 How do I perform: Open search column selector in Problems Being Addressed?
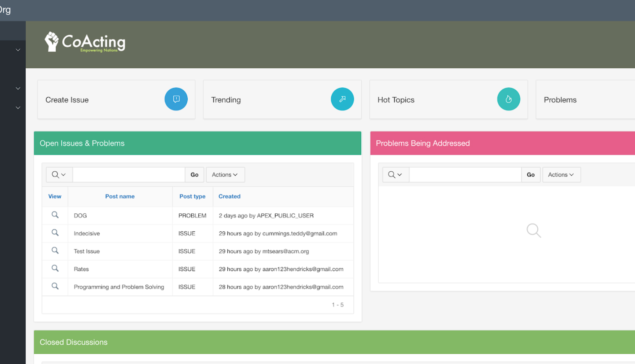tap(395, 175)
